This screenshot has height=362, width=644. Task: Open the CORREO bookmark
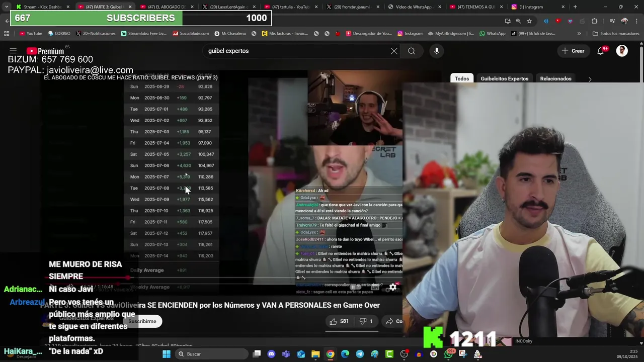point(59,34)
